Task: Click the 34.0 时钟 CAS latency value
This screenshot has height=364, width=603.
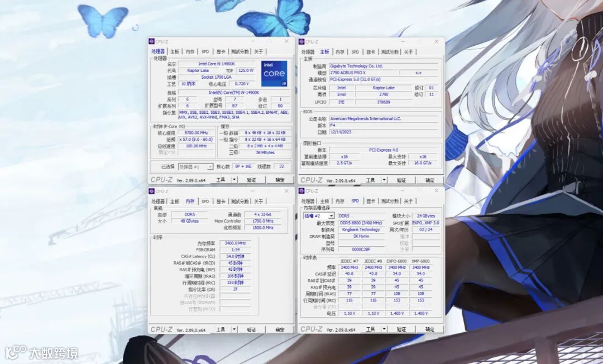Action: coord(235,256)
